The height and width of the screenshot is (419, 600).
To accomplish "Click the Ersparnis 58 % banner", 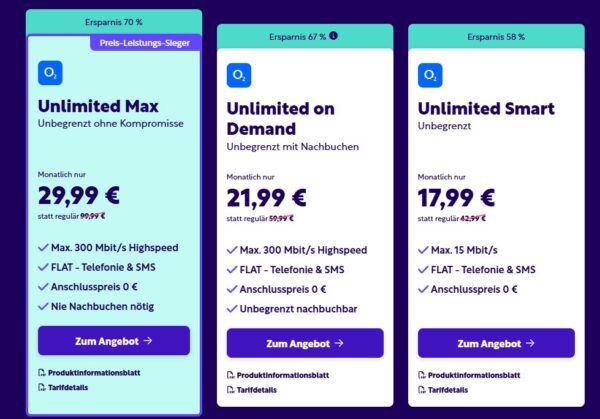I will click(494, 37).
